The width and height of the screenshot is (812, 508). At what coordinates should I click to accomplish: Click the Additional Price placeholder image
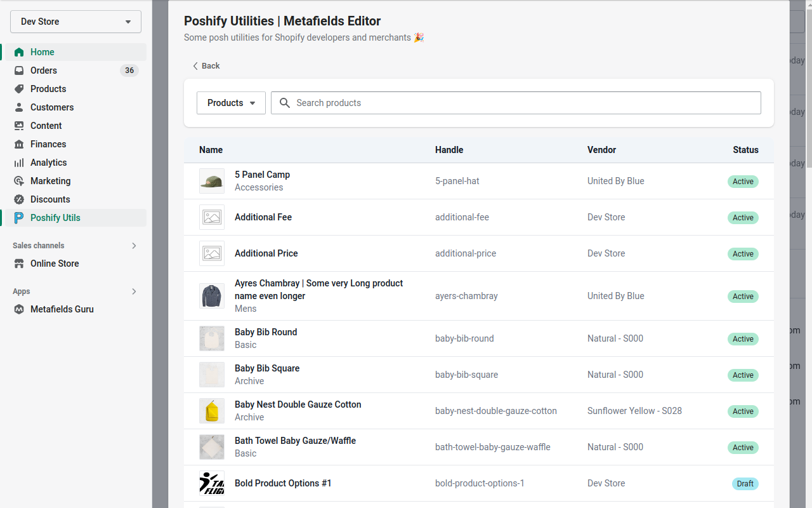click(212, 253)
